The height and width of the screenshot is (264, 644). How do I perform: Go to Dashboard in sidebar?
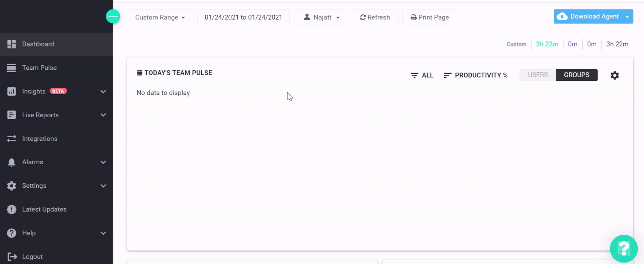(x=56, y=44)
